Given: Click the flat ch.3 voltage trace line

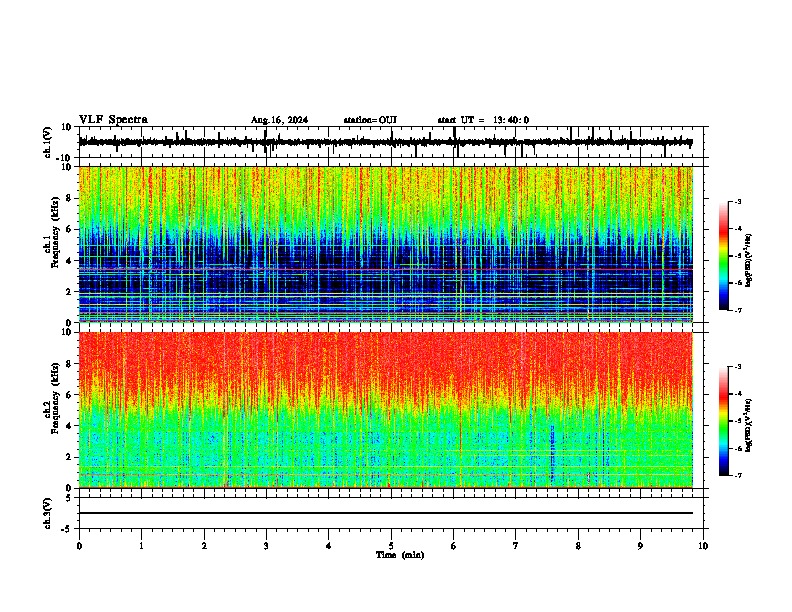Looking at the screenshot, I should tap(385, 513).
